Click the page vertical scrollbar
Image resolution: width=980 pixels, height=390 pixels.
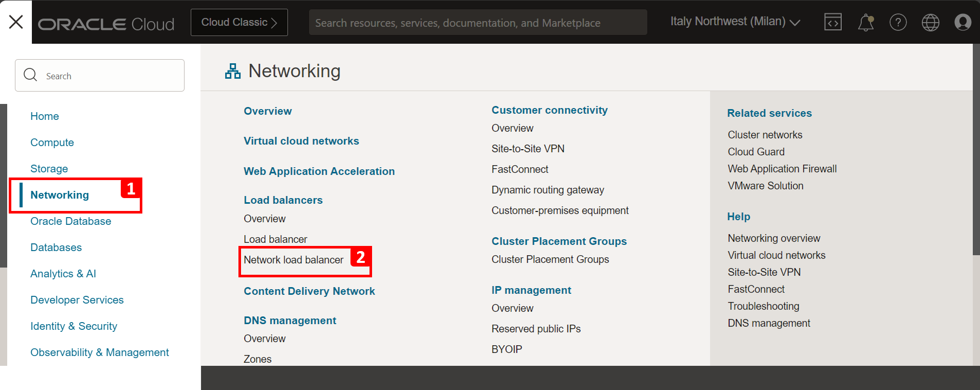point(976,149)
